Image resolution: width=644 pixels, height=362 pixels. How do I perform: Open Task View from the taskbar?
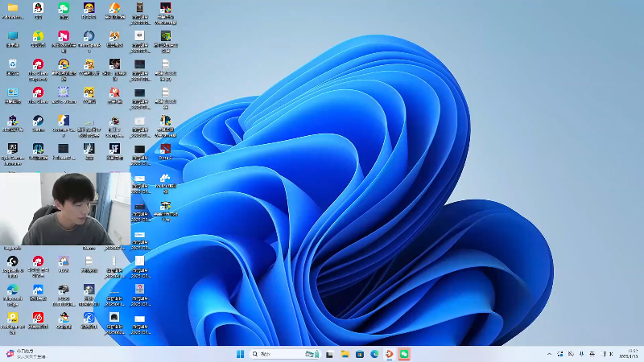pos(329,354)
